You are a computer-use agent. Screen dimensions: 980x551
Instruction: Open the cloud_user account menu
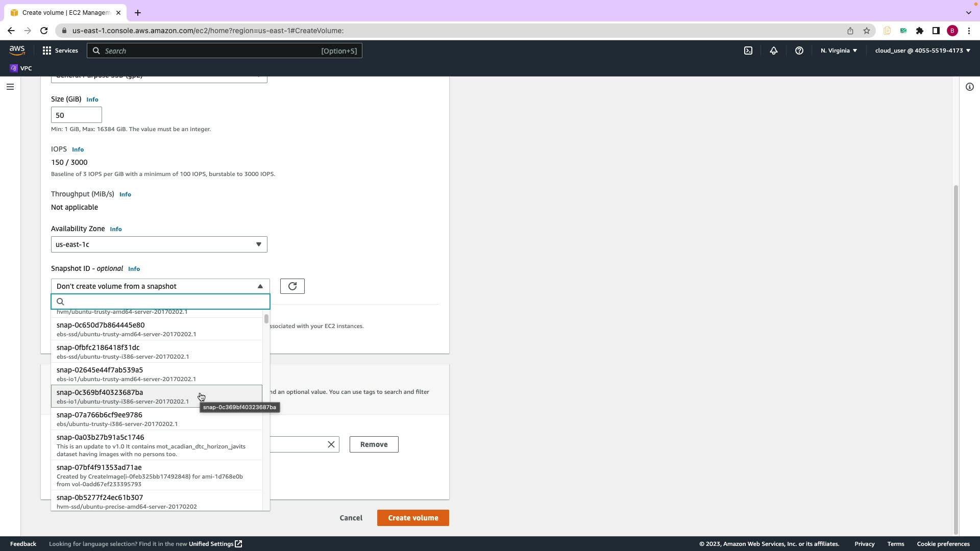[x=922, y=51]
